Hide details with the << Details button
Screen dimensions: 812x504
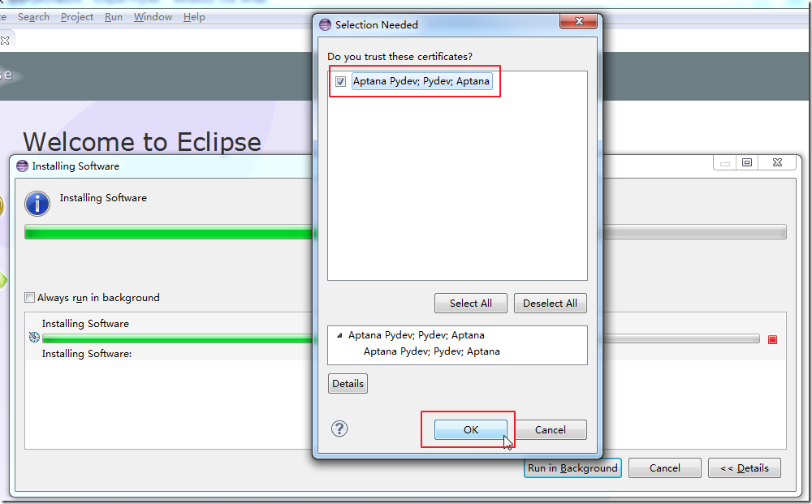(x=744, y=467)
